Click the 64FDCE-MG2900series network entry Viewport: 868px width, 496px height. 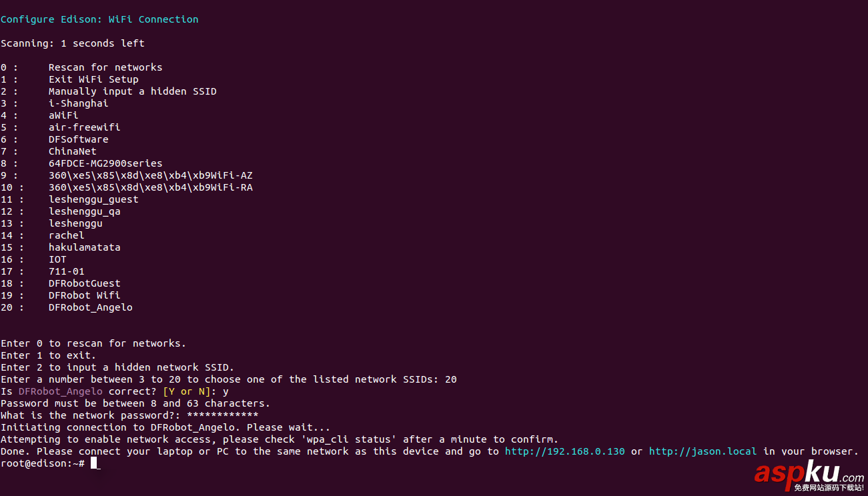click(x=105, y=163)
